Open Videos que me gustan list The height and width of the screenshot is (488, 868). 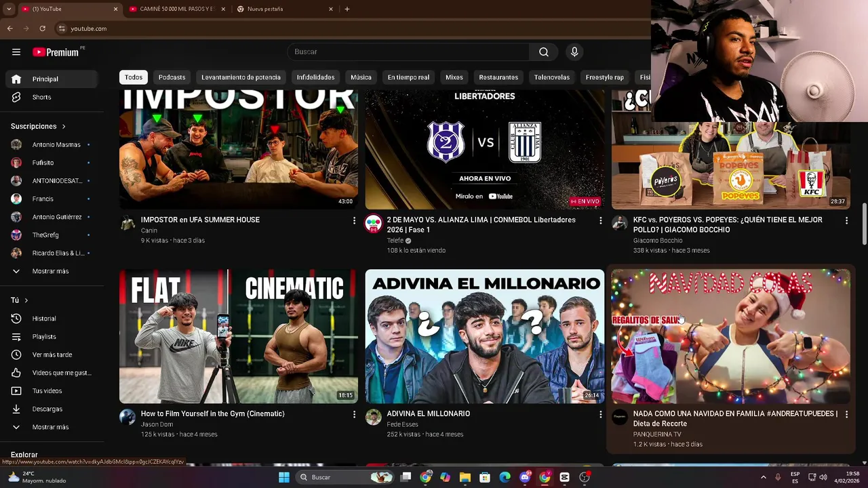click(52, 373)
